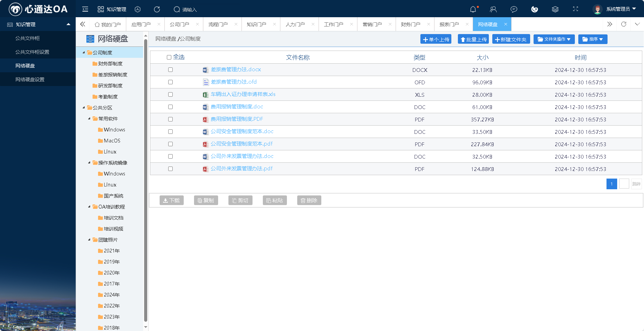This screenshot has width=644, height=331.
Task: Switch to the 流程门户 tab
Action: point(218,24)
